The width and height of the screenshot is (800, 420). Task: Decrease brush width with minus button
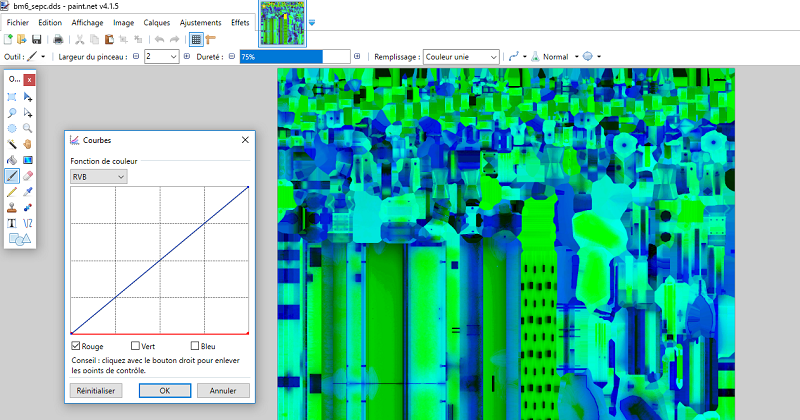point(136,57)
